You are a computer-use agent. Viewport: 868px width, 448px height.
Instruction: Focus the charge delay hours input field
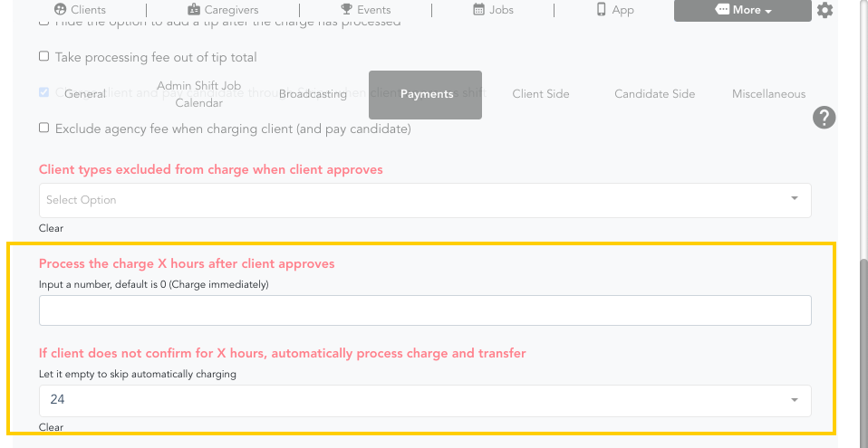click(x=424, y=311)
